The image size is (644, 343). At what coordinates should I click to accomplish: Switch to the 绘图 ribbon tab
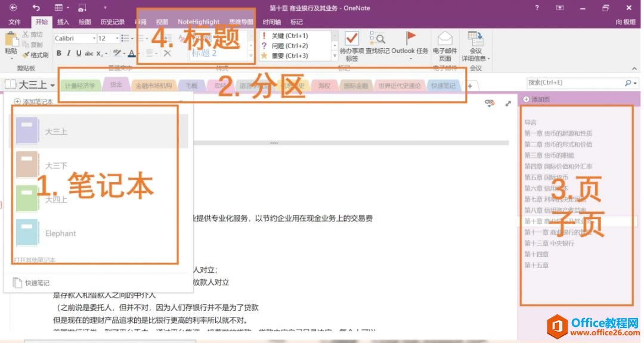click(85, 22)
